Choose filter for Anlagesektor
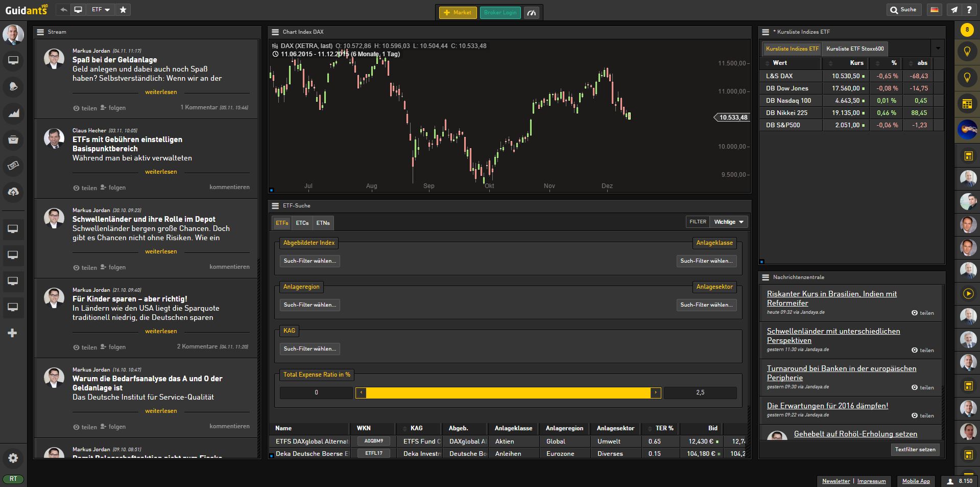The width and height of the screenshot is (980, 487). [x=706, y=305]
